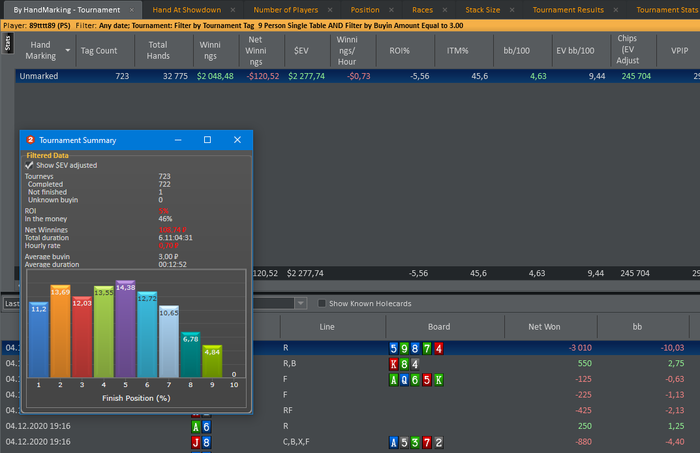Uncheck Show $EV adjusted checkbox
The height and width of the screenshot is (453, 700).
(29, 165)
